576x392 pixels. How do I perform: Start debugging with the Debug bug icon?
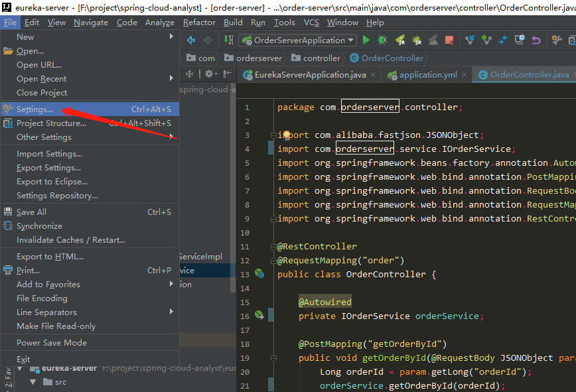tap(383, 40)
